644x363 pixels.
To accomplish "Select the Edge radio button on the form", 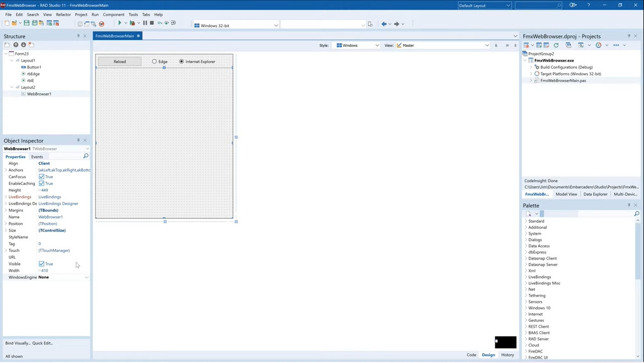I will coord(155,61).
